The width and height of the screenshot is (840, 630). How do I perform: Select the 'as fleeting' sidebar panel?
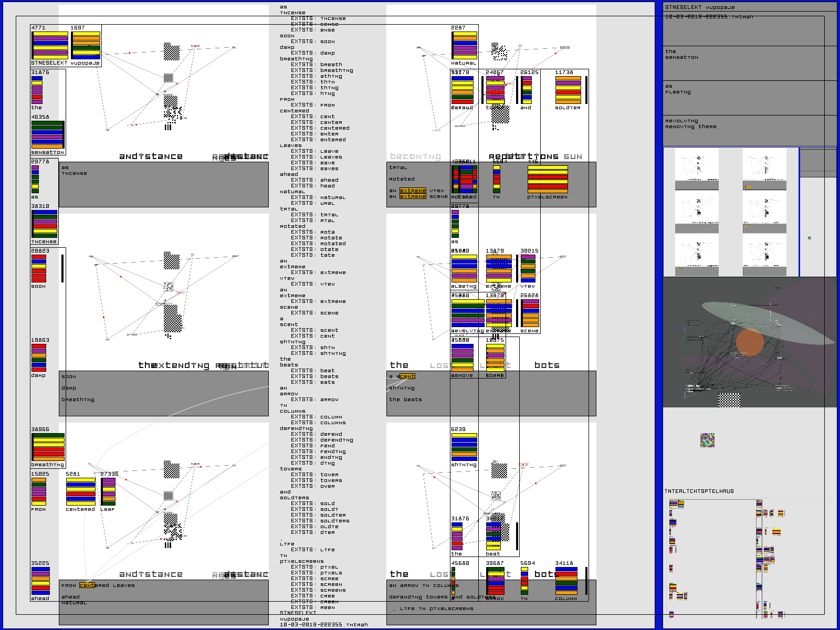[x=749, y=98]
